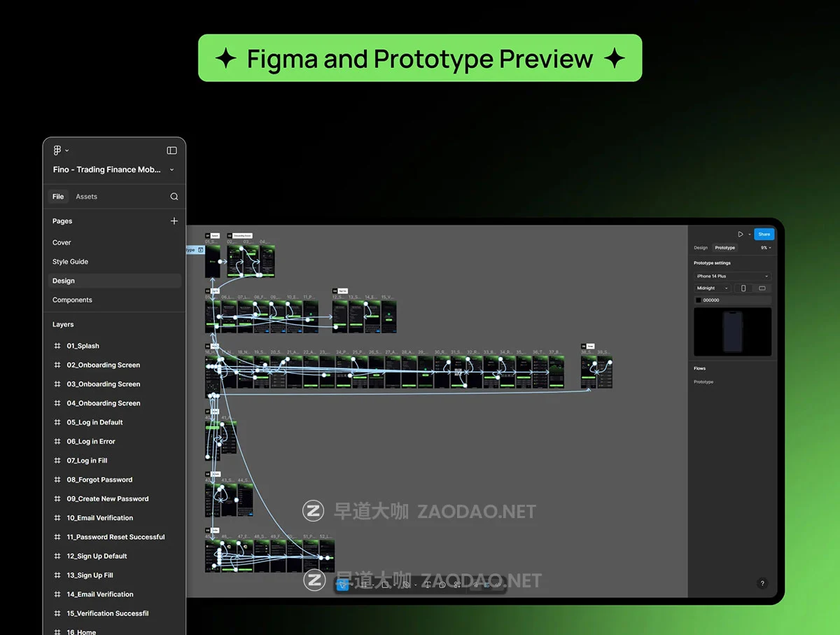Switch device to portrait orientation
Screen dimensions: 840x635
coord(743,288)
